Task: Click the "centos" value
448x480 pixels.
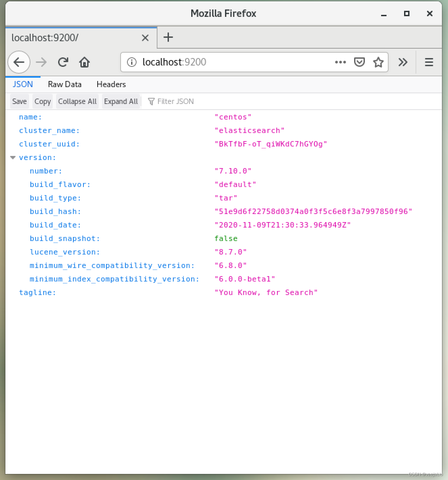Action: point(233,117)
